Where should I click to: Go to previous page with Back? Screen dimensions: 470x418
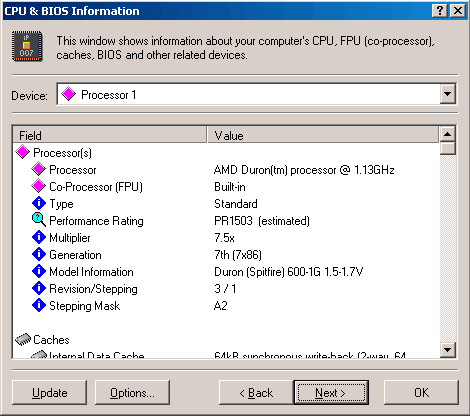tap(256, 393)
